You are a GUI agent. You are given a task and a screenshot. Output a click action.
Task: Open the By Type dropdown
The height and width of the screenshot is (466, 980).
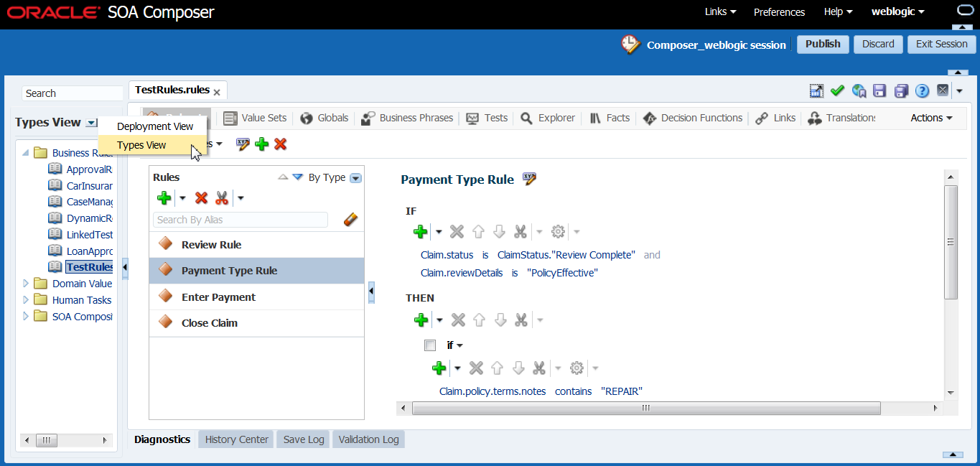click(355, 178)
